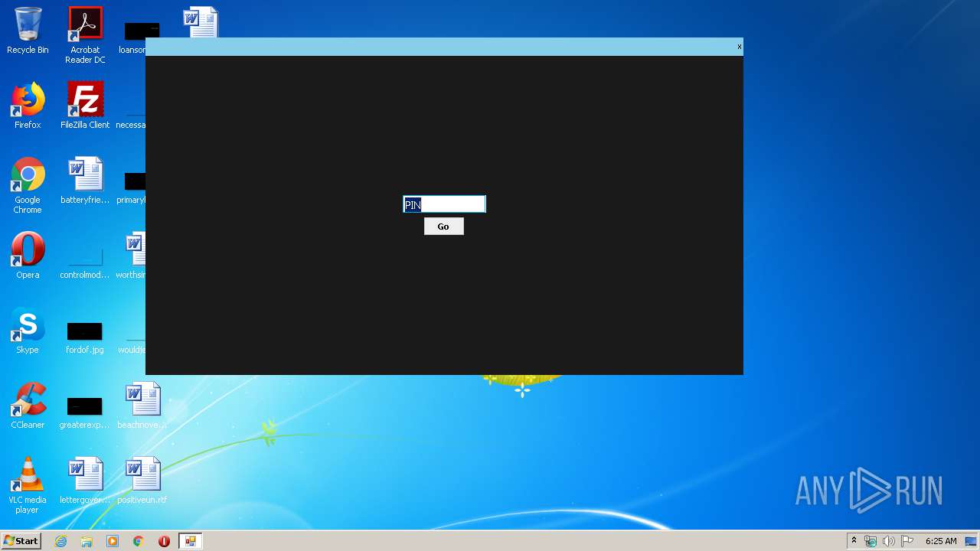Click the Show desktop button
The image size is (980, 551).
(972, 541)
